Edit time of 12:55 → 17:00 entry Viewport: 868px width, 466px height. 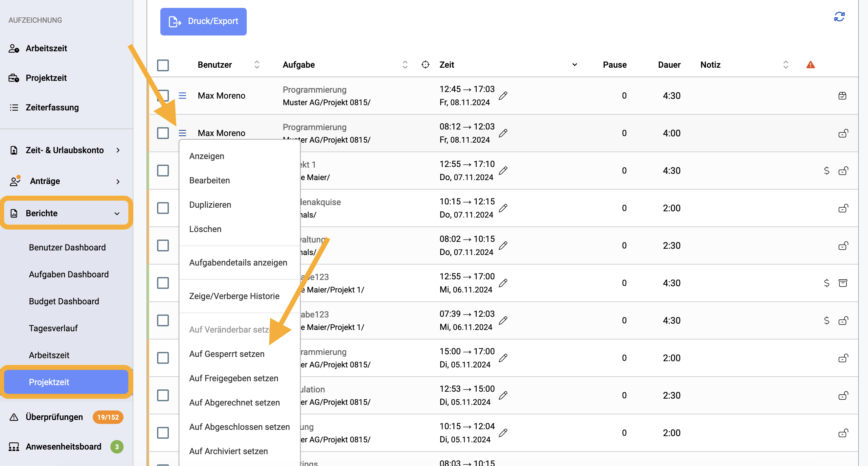(x=503, y=283)
